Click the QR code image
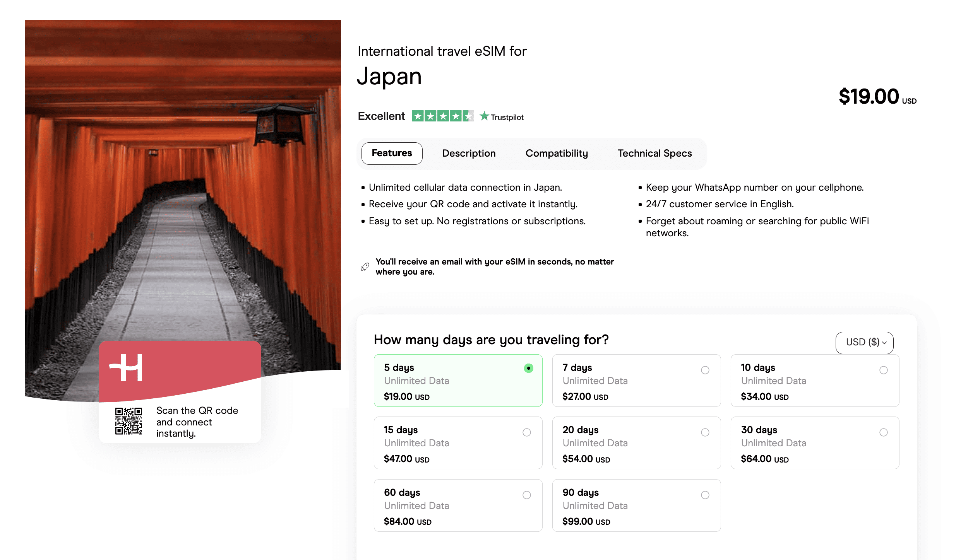This screenshot has width=956, height=560. coord(128,421)
